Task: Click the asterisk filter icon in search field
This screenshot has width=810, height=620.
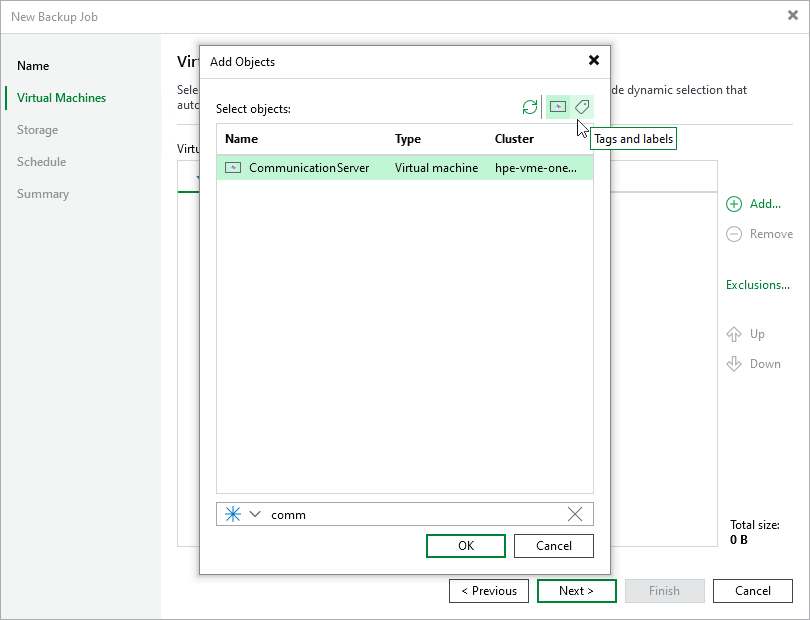Action: coord(232,514)
